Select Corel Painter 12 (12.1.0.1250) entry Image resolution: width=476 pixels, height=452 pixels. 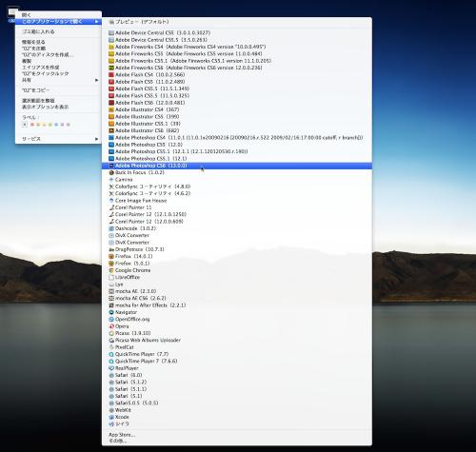tap(237, 214)
